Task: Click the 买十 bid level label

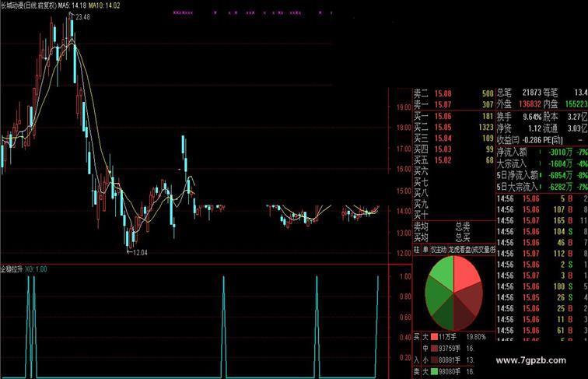Action: point(421,215)
